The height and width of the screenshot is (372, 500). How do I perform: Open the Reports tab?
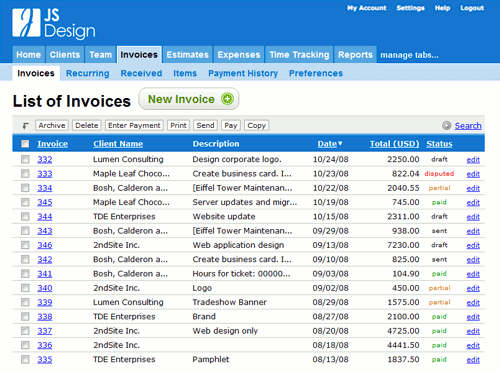coord(355,55)
